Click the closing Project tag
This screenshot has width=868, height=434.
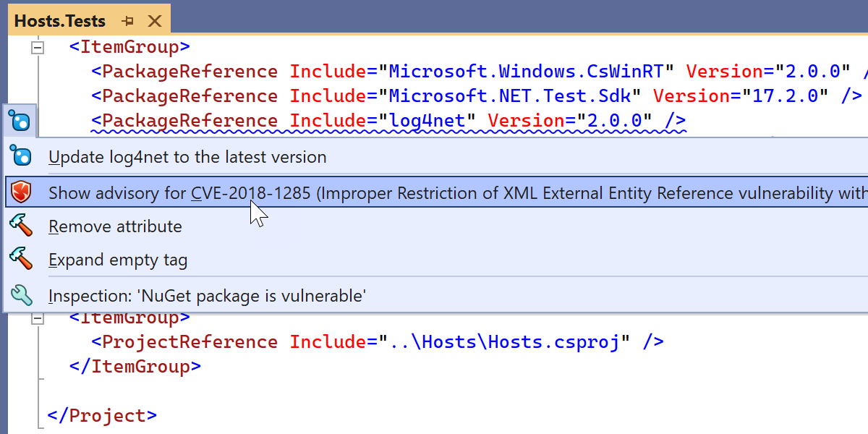(x=102, y=416)
